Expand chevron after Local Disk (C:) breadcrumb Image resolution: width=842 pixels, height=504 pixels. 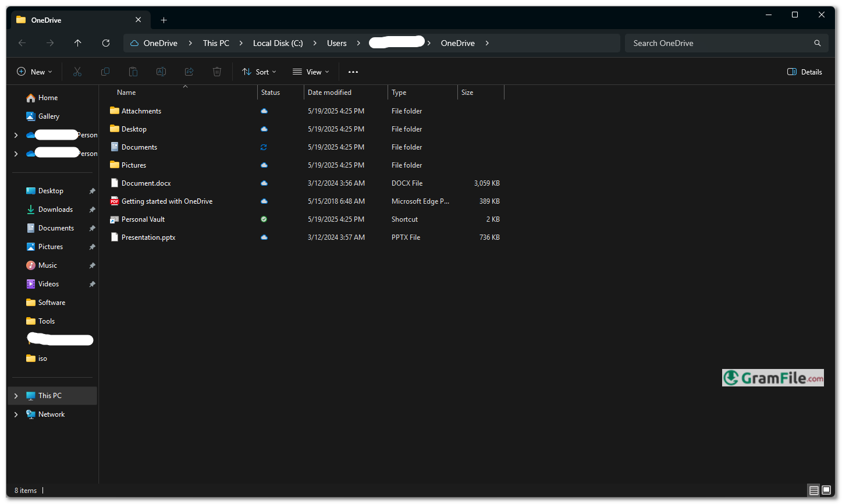pos(315,43)
